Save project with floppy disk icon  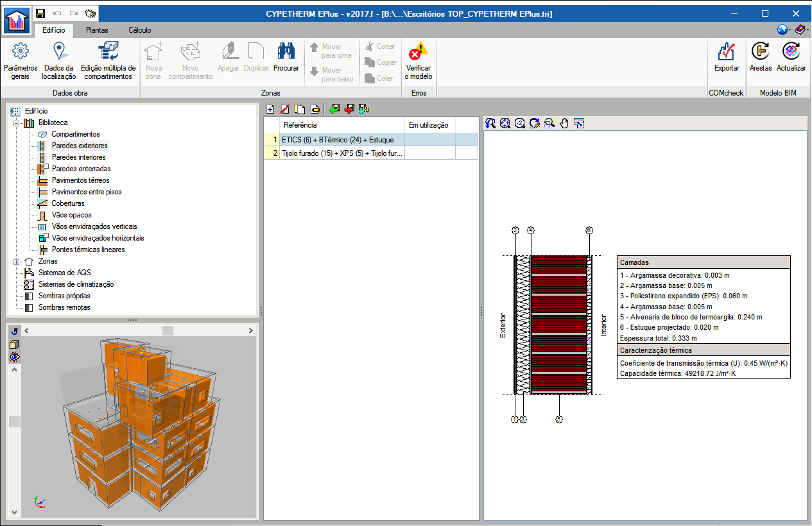point(40,13)
